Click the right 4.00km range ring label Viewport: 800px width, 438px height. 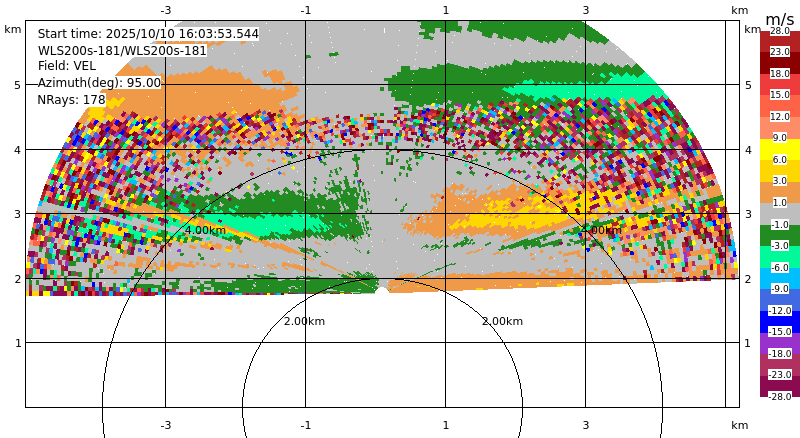click(x=602, y=230)
